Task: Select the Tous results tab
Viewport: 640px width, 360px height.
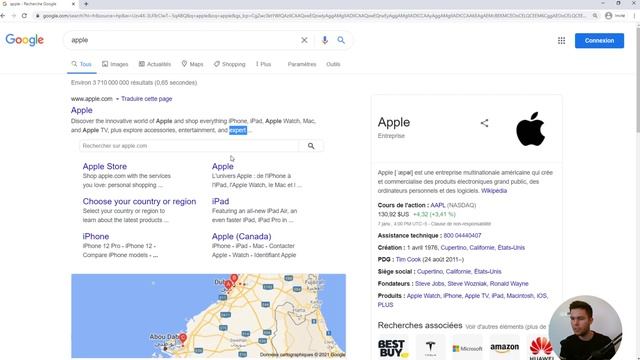Action: pos(82,64)
